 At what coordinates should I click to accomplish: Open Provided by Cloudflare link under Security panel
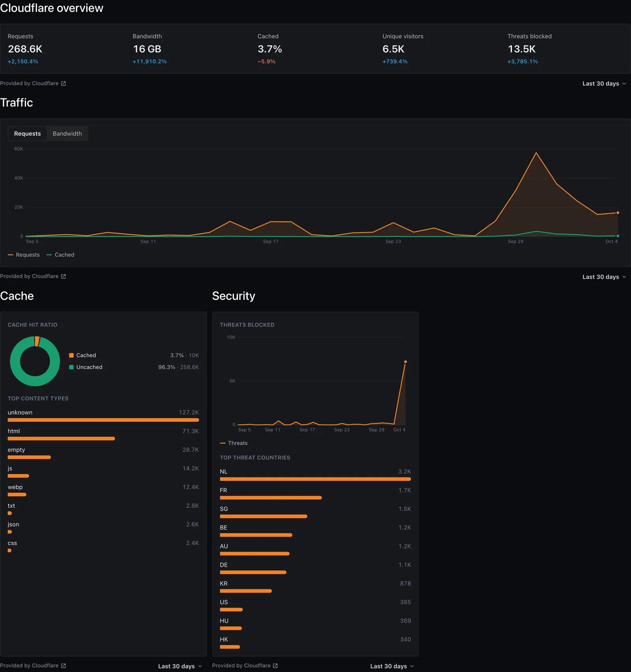point(245,666)
